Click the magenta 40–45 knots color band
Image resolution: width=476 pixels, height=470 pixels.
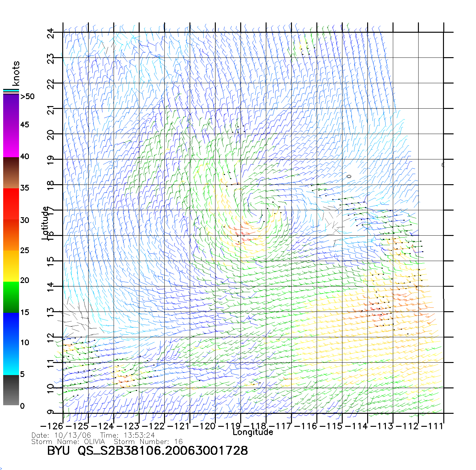[x=11, y=141]
